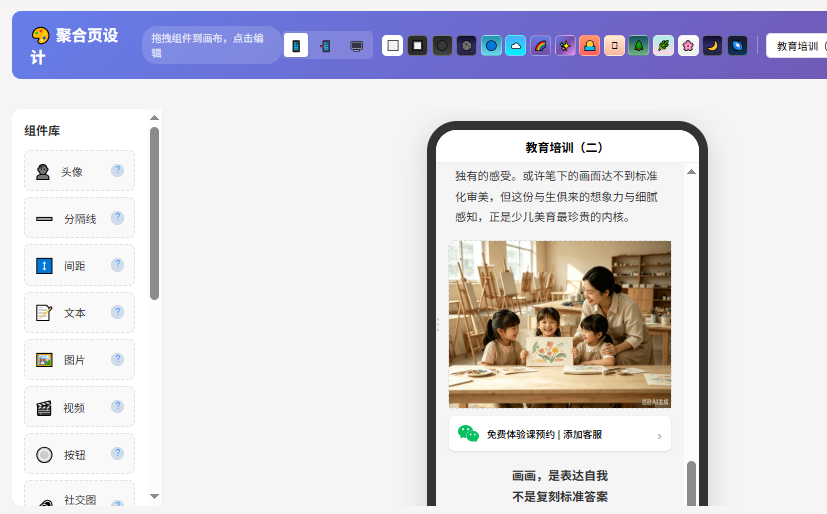827x514 pixels.
Task: Select the 按钮 button component
Action: point(79,454)
